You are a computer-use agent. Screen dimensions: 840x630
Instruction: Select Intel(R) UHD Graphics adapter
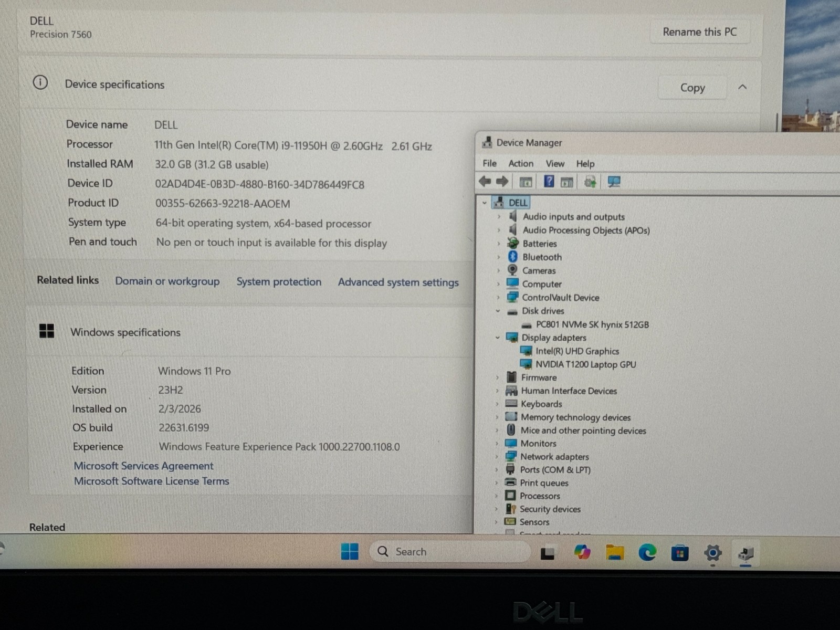(577, 351)
